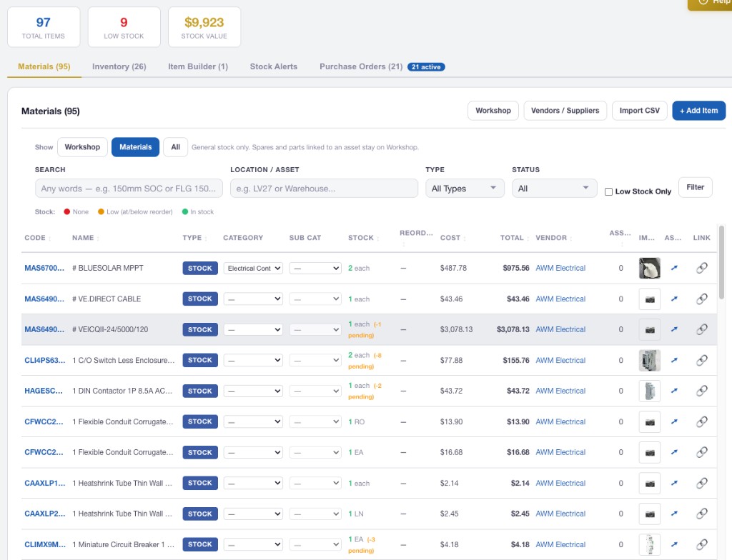Image resolution: width=732 pixels, height=560 pixels.
Task: Open the All Types dropdown
Action: (x=465, y=189)
